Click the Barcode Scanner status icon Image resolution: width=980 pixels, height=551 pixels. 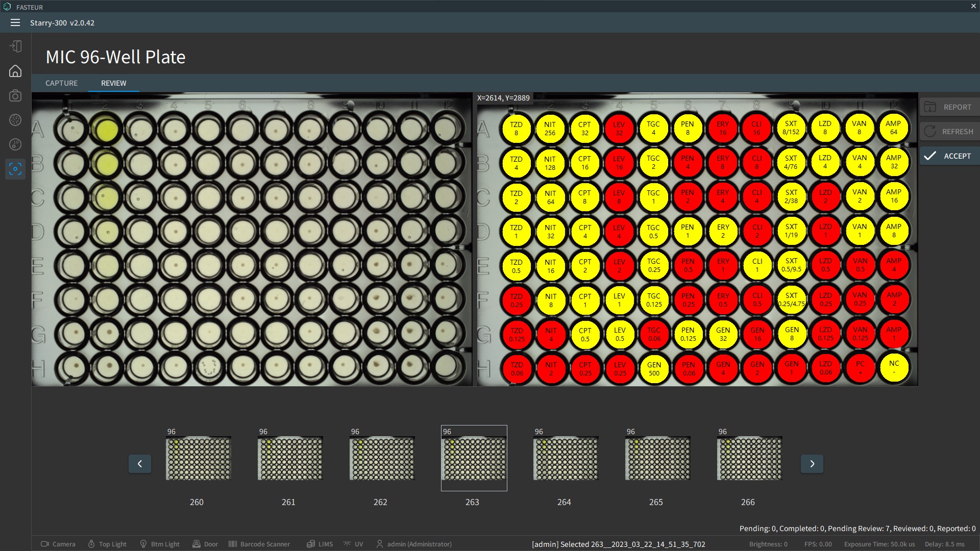259,544
